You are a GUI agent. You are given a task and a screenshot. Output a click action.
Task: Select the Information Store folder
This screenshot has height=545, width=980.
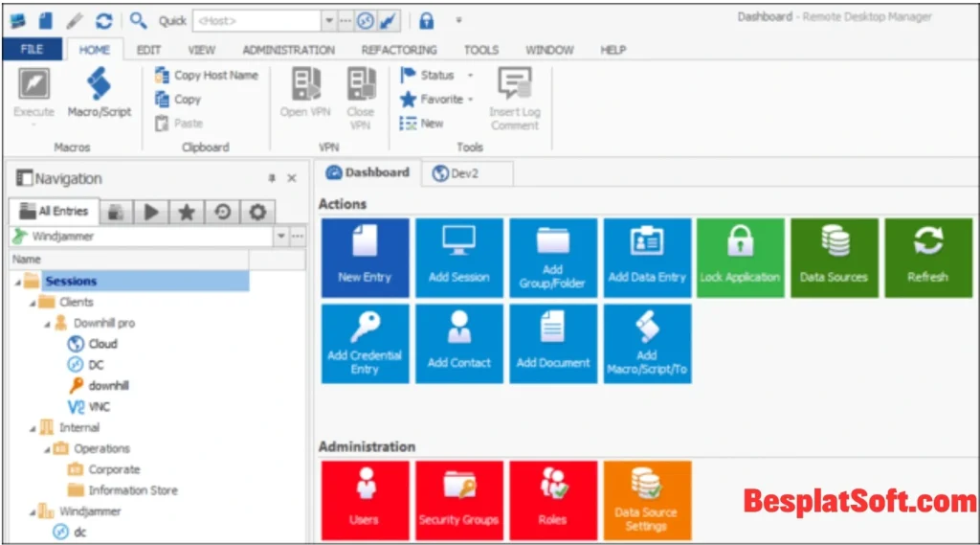123,490
